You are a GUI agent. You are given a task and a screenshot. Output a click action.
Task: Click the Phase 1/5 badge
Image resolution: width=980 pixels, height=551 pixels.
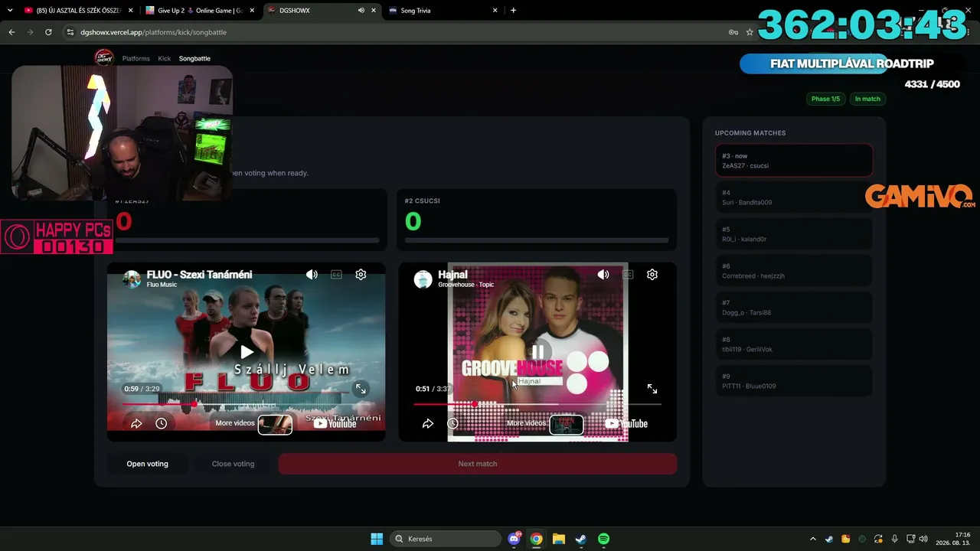click(x=825, y=99)
